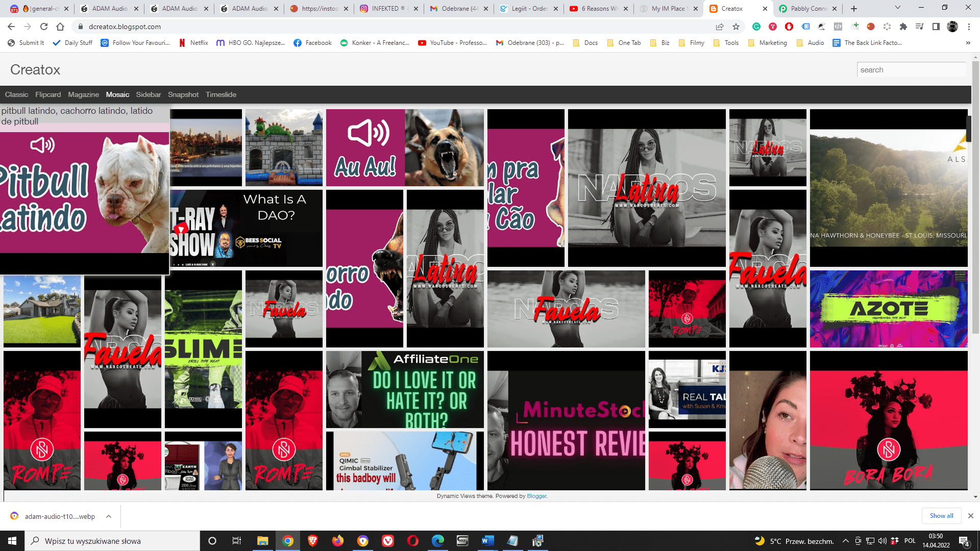Open the AffiliateOne love it or hate it thumbnail
The height and width of the screenshot is (551, 980).
coord(405,390)
